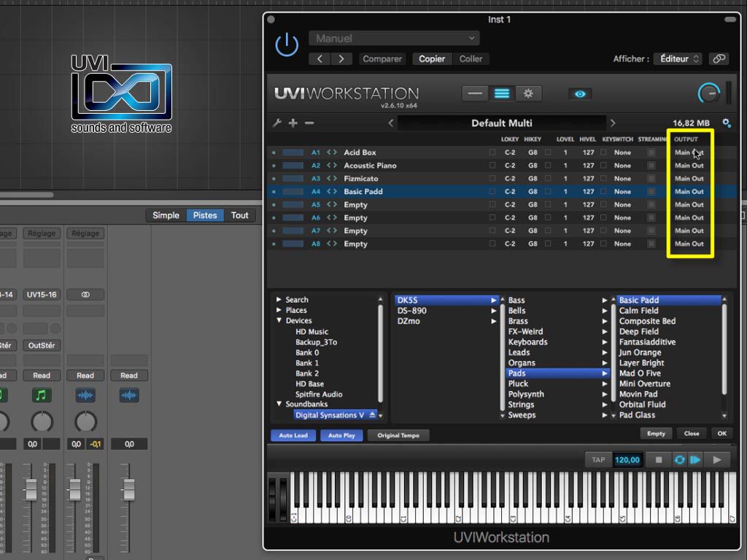
Task: Eject Digital Synsations soundbank icon
Action: pyautogui.click(x=372, y=415)
